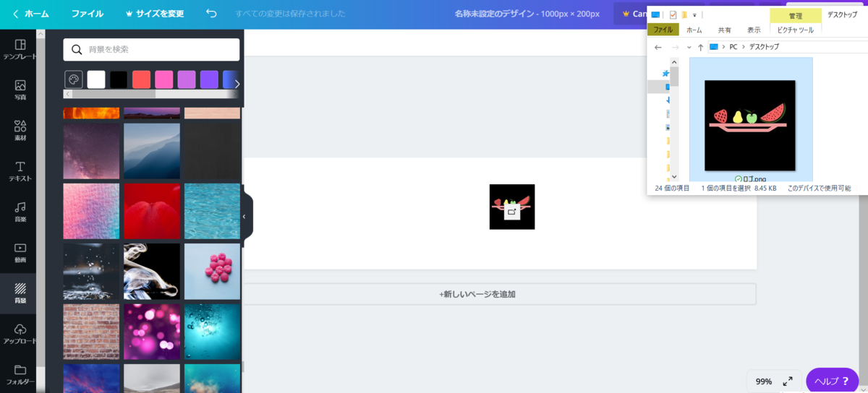Screen dimensions: 868x393
Task: Choose the white color swatch
Action: point(96,79)
